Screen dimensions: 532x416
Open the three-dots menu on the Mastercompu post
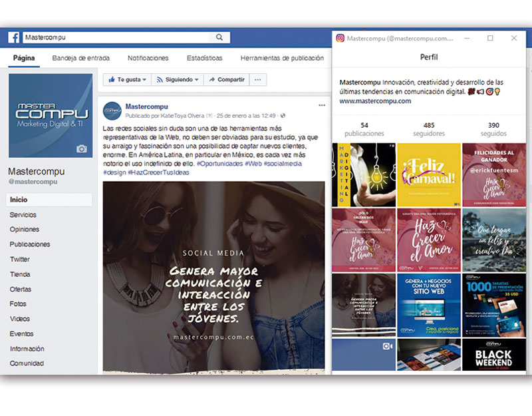pyautogui.click(x=322, y=105)
